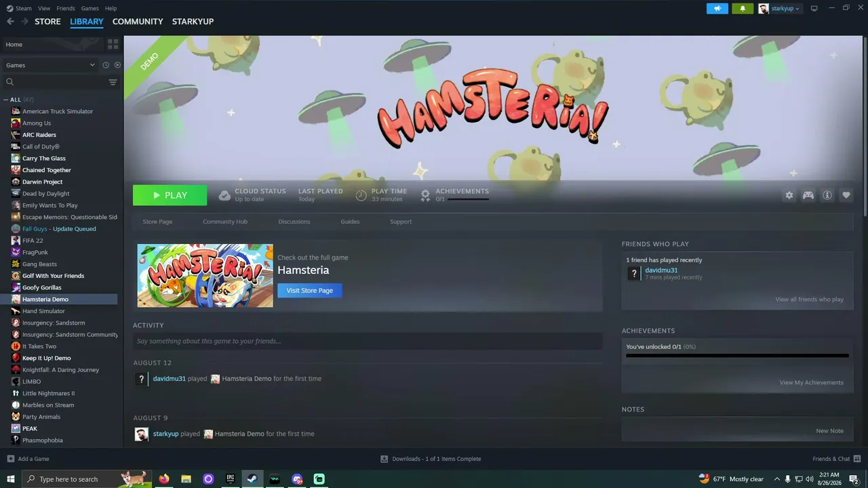Select Phasmophobia in the games list
The width and height of the screenshot is (868, 488).
tap(43, 441)
